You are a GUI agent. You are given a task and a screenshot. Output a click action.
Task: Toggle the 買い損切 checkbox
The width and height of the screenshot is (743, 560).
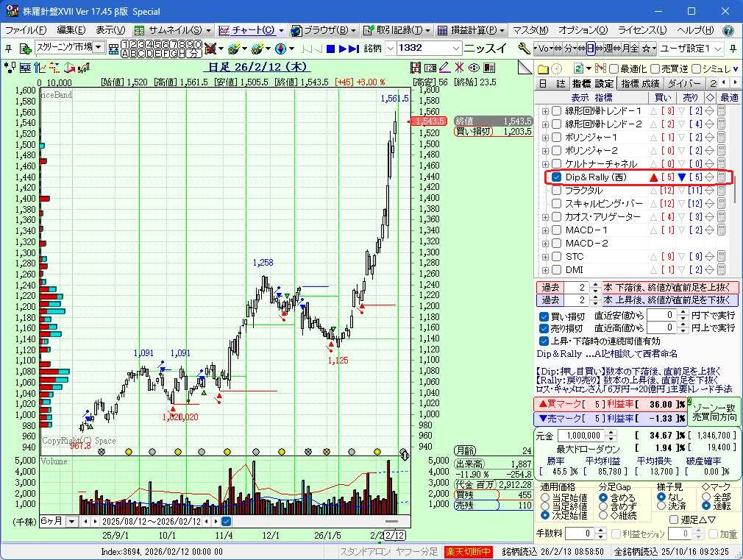coord(544,316)
